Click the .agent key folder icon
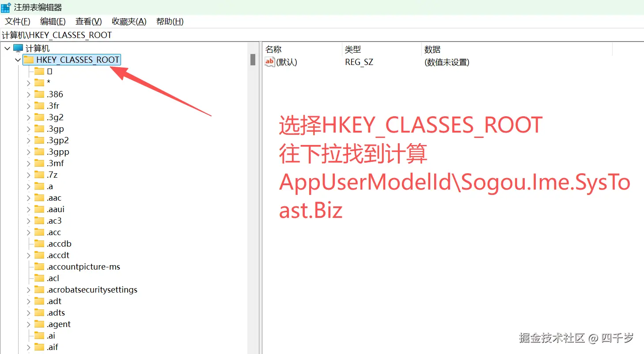This screenshot has width=644, height=354. 39,324
